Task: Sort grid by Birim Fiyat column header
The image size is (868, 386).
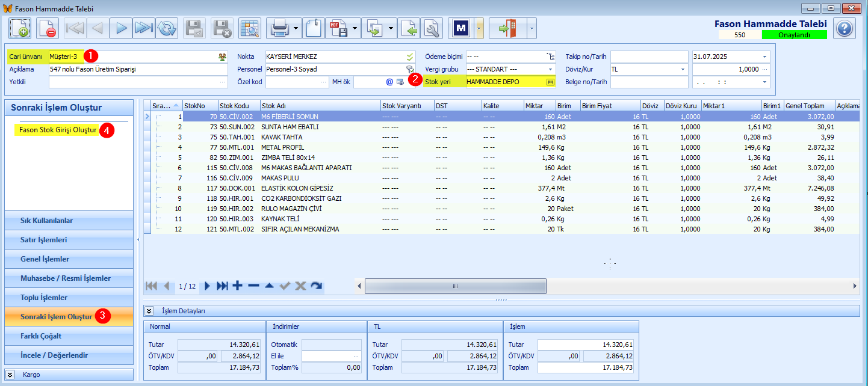Action: click(x=610, y=105)
